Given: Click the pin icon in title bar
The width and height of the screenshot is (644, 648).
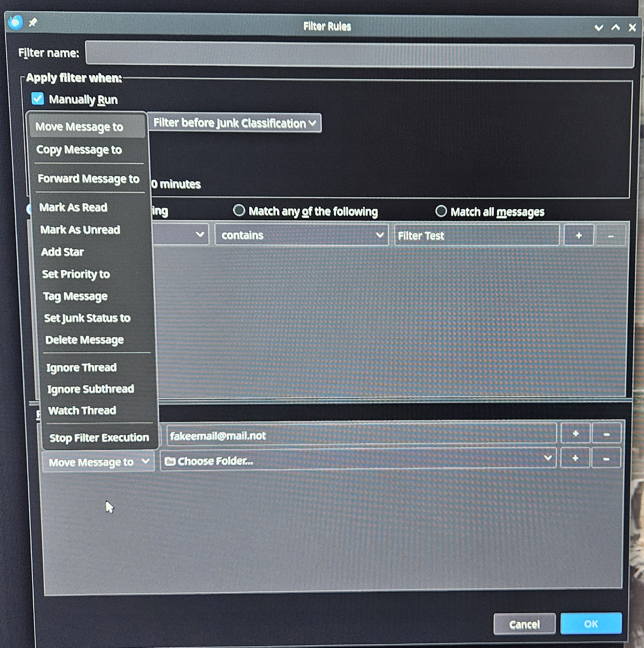Looking at the screenshot, I should [33, 22].
